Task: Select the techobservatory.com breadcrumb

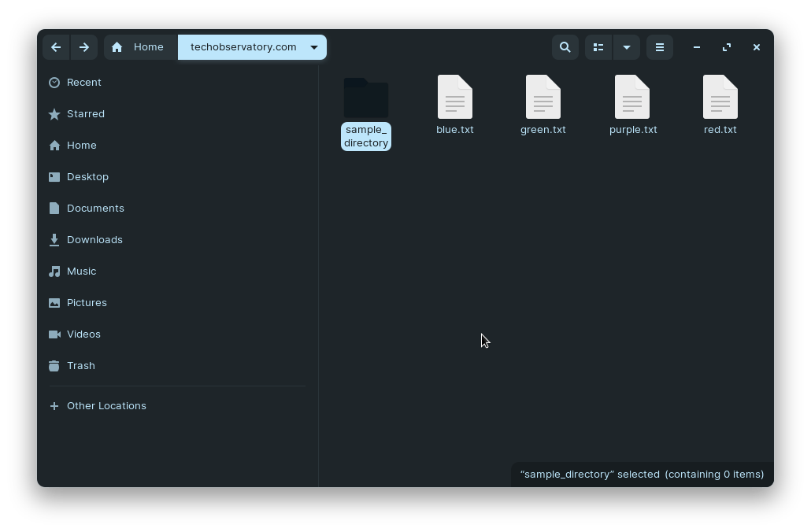Action: click(x=242, y=47)
